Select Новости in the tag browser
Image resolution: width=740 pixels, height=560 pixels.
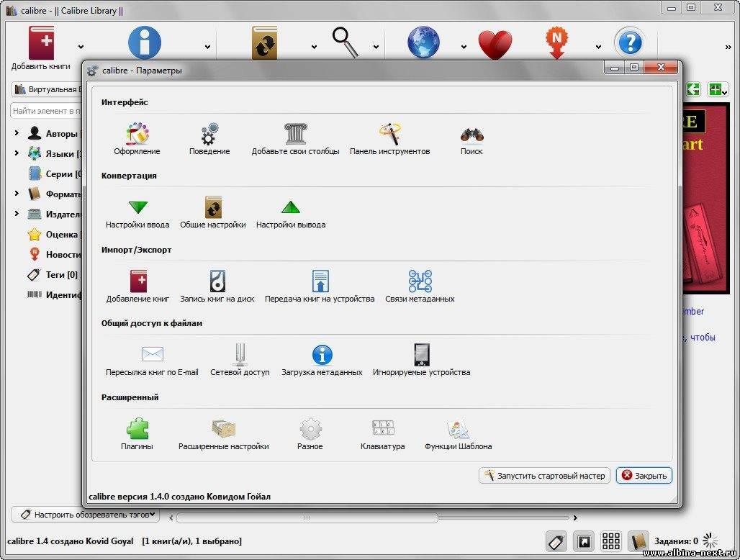54,254
